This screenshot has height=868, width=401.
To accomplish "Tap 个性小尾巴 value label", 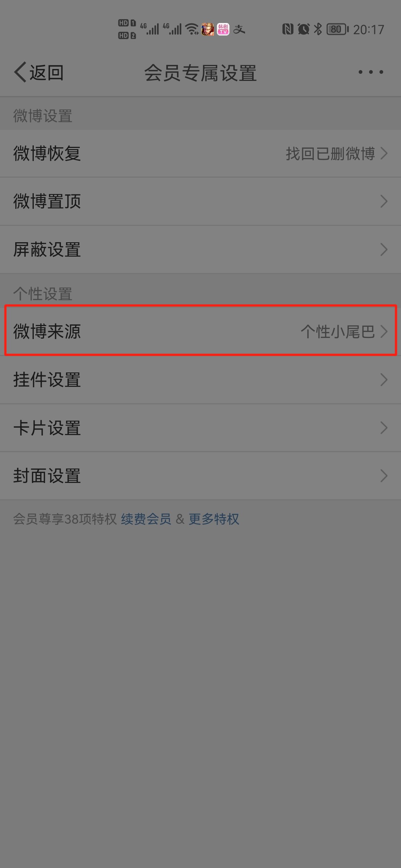I will tap(338, 332).
